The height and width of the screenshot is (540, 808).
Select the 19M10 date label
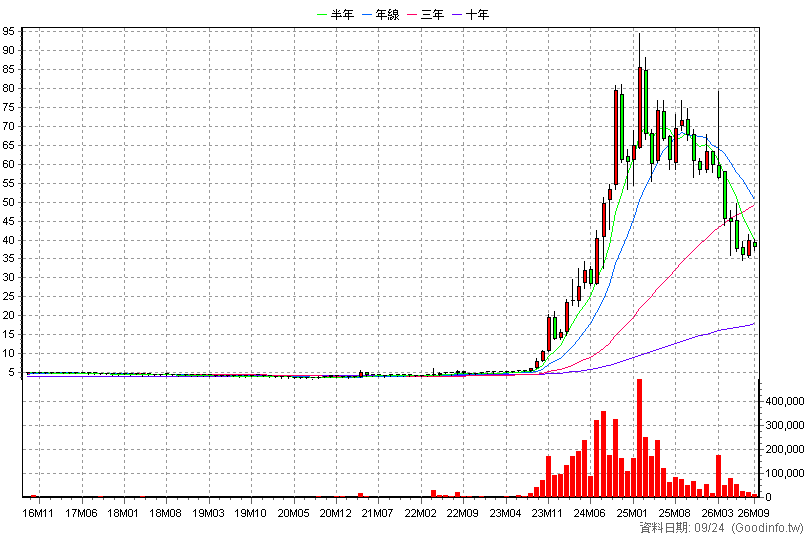click(x=250, y=513)
